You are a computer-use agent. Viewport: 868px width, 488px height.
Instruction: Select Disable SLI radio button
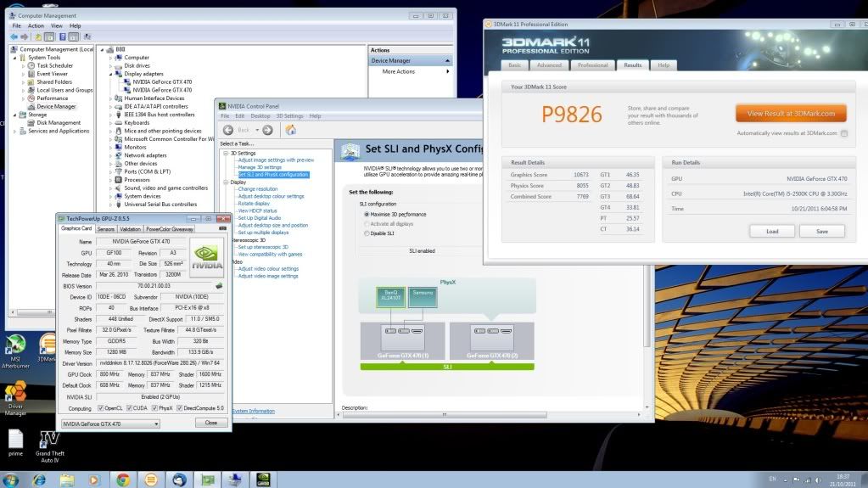click(x=367, y=233)
